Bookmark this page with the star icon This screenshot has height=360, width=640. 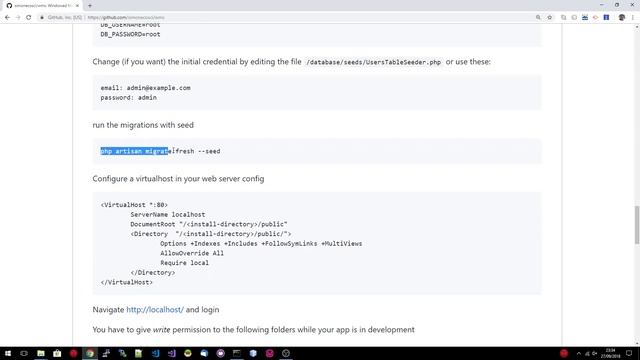[550, 18]
